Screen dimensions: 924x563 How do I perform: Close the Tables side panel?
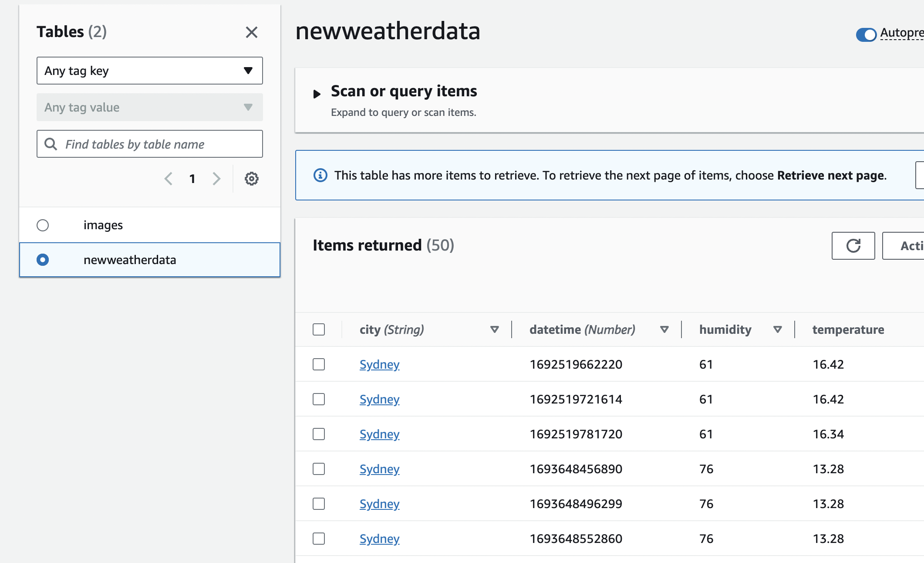point(251,32)
